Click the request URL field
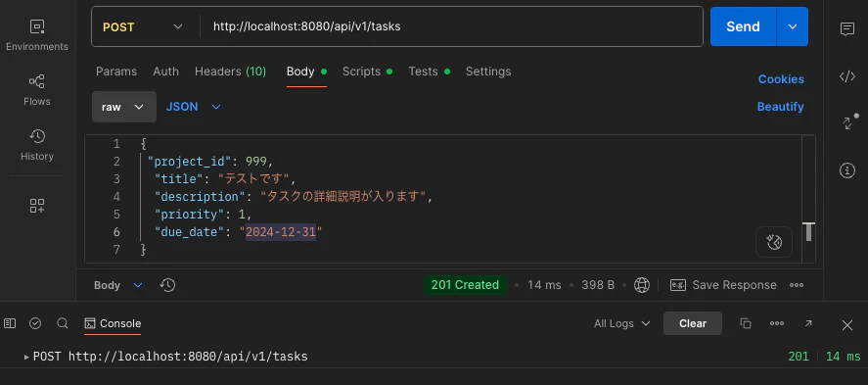868x385 pixels. click(x=451, y=26)
